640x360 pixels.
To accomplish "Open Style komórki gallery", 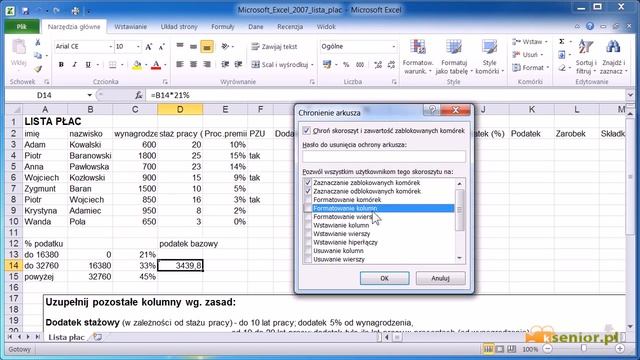I will pos(489,57).
